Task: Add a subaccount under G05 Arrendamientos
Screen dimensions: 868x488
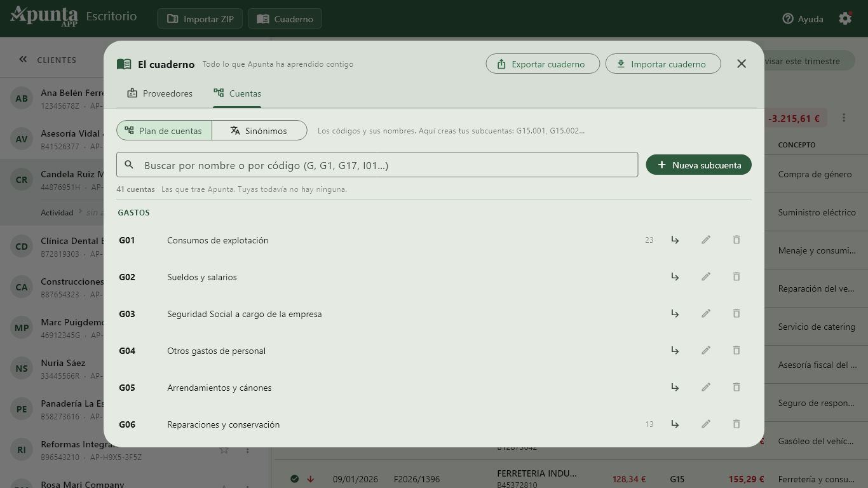Action: click(675, 388)
